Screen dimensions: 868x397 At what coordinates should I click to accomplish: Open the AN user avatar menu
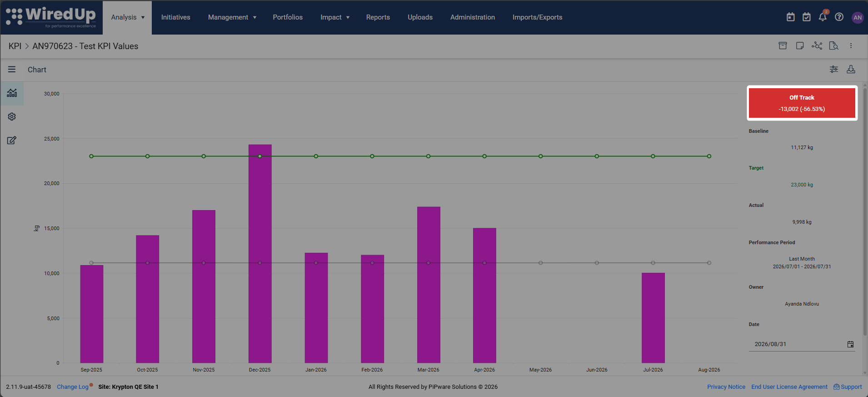(x=858, y=17)
